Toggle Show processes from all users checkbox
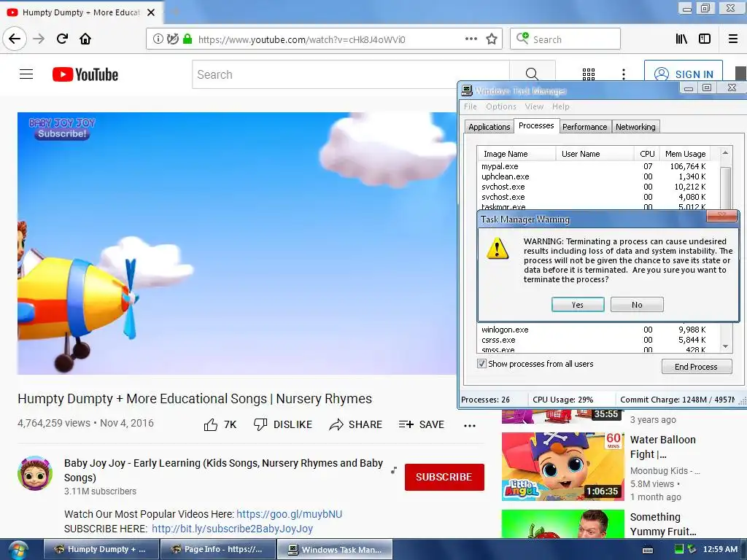This screenshot has width=747, height=560. point(481,364)
